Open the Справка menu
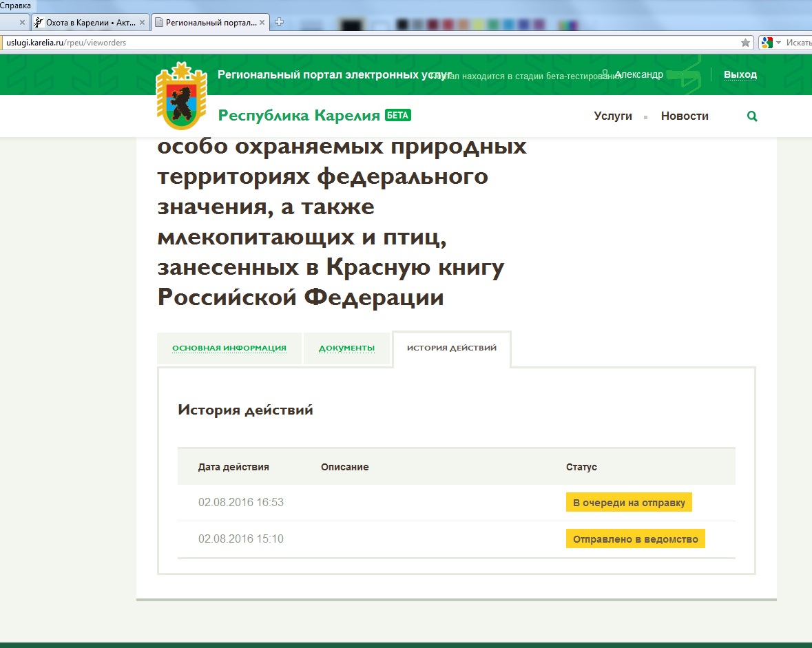This screenshot has height=648, width=812. [x=15, y=6]
